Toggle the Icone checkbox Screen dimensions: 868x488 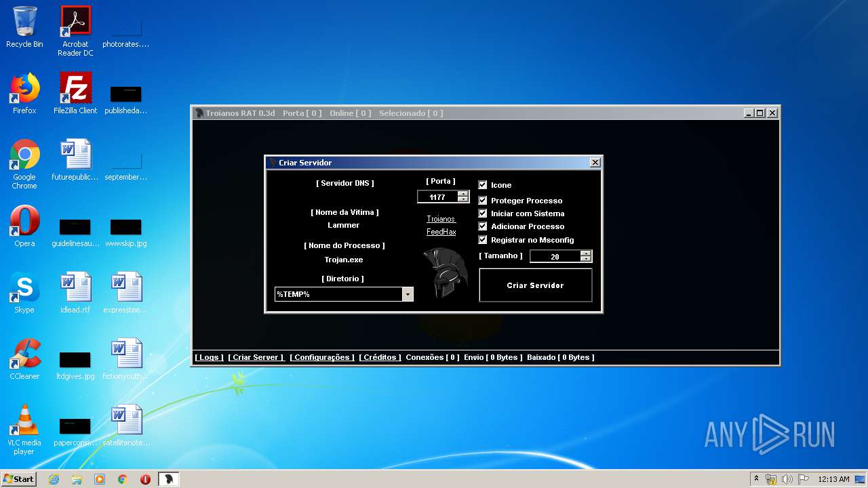coord(483,185)
